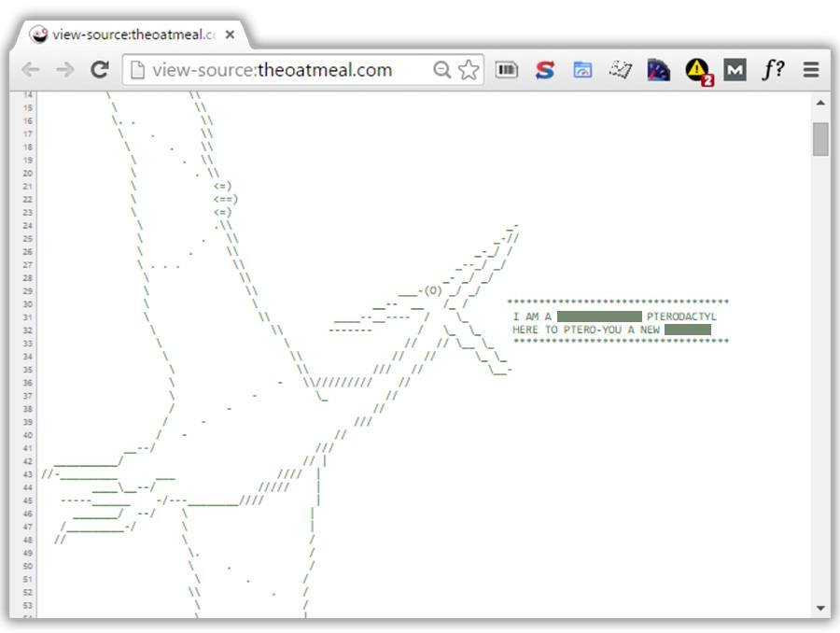Open the yellow warning extension with badge 2
This screenshot has height=633, width=840.
click(x=698, y=71)
